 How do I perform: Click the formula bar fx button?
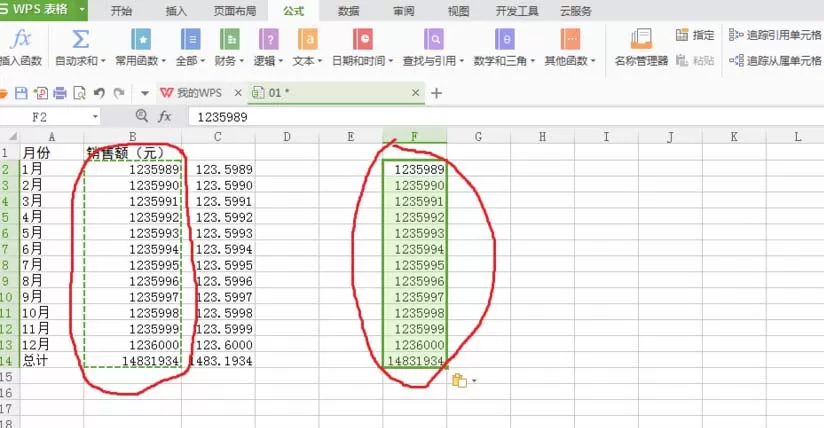(165, 116)
